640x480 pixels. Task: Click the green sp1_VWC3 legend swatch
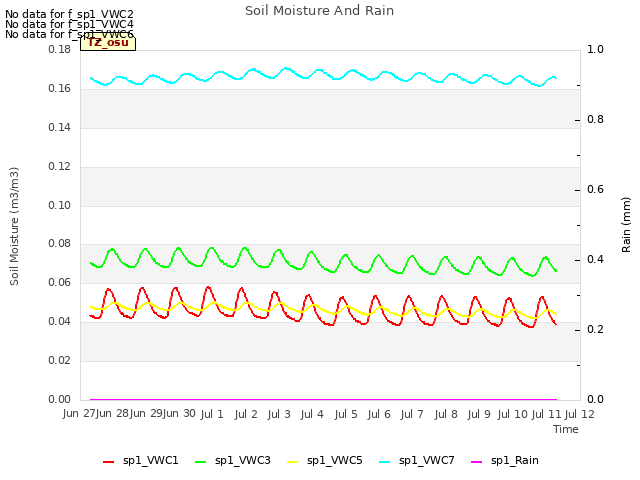pyautogui.click(x=200, y=462)
